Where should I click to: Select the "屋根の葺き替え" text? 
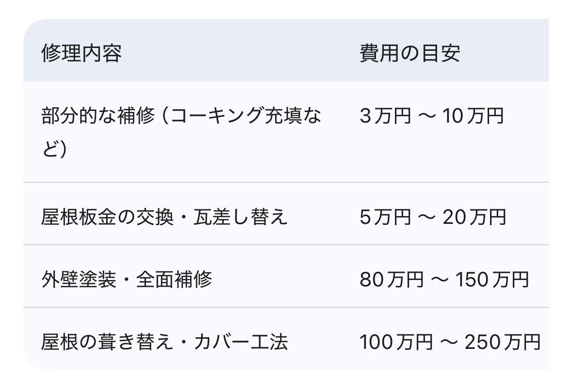(107, 342)
